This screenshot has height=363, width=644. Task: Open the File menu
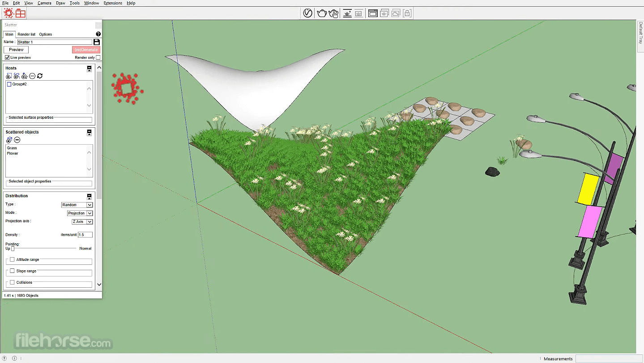(5, 3)
